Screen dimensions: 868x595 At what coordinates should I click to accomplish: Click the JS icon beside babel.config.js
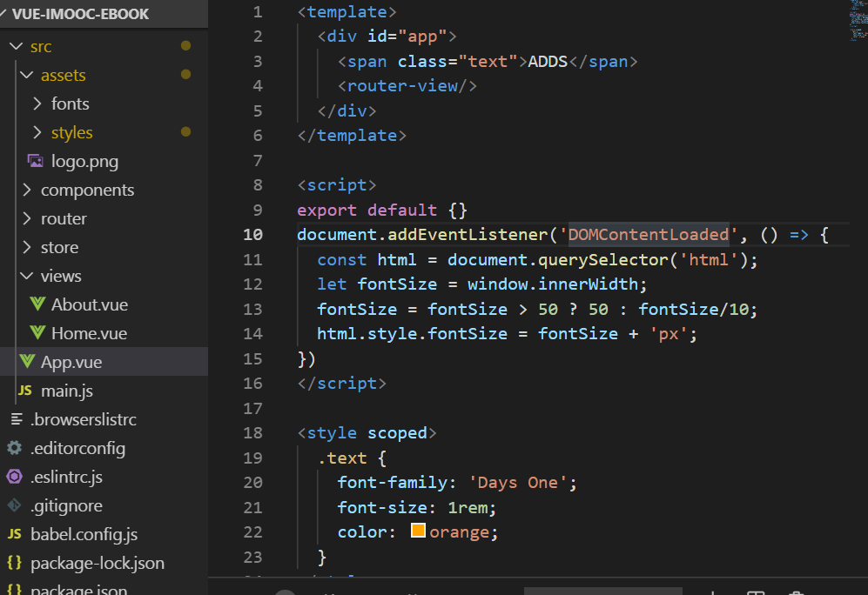point(15,534)
